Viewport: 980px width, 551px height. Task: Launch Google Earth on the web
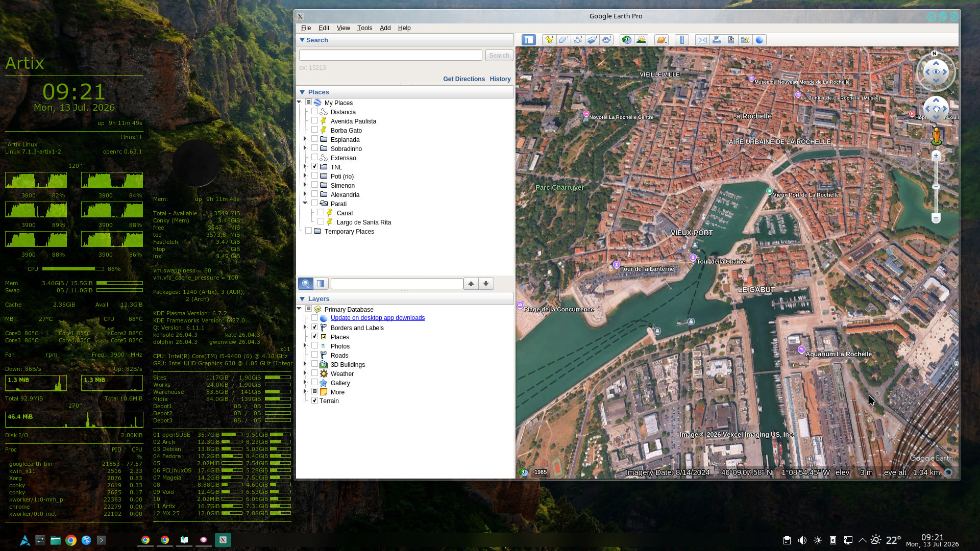pyautogui.click(x=759, y=40)
